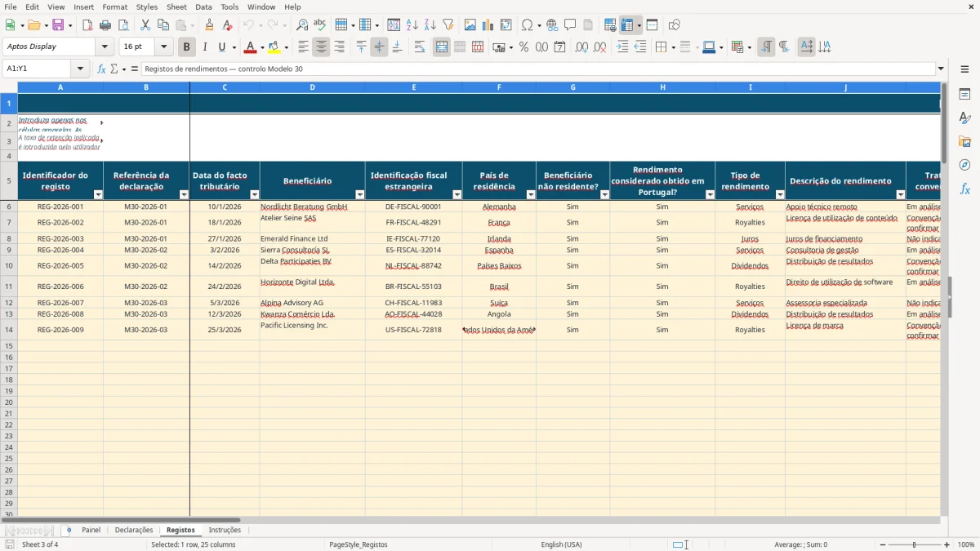980x551 pixels.
Task: Click the Insert Chart icon
Action: [488, 25]
